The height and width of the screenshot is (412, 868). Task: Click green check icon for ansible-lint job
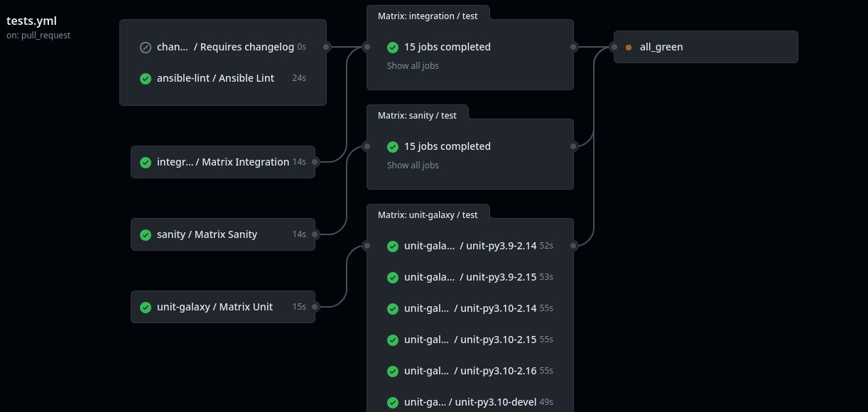[146, 78]
